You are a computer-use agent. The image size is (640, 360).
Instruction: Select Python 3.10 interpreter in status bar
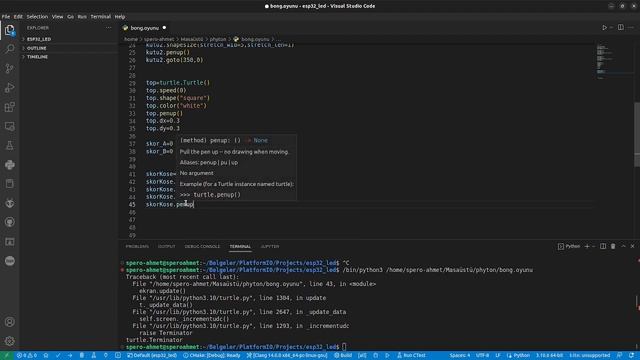549,356
